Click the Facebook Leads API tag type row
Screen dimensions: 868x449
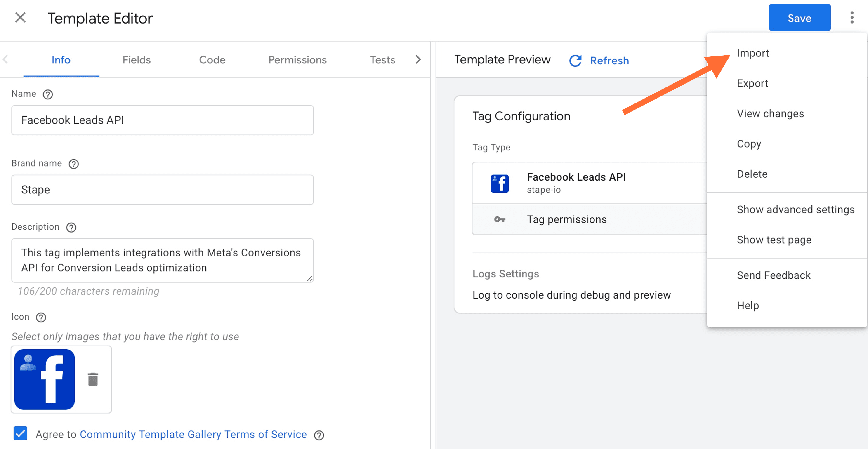(x=590, y=183)
